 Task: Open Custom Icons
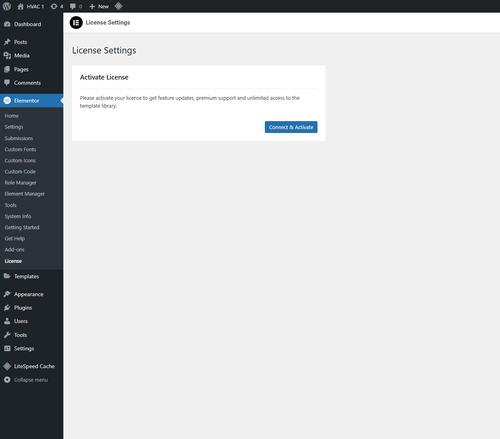[x=20, y=160]
